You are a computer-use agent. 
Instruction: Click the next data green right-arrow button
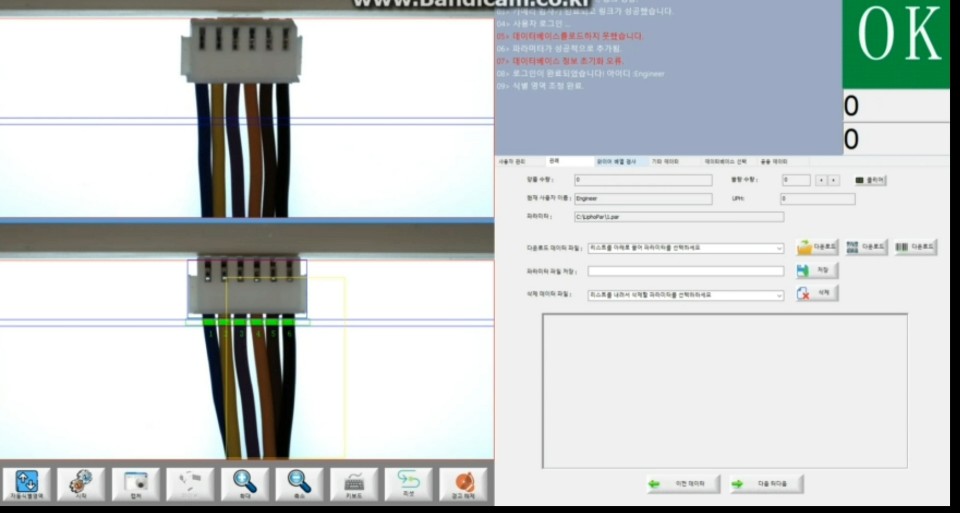click(766, 484)
